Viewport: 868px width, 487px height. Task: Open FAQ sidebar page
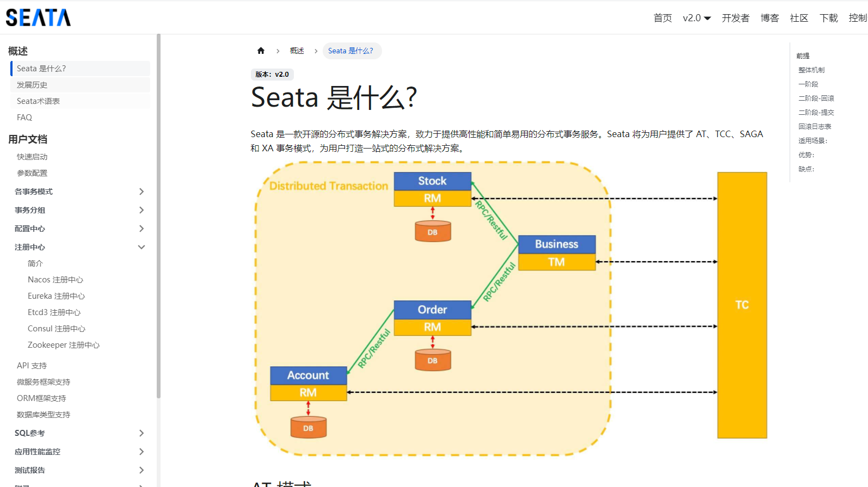coord(80,118)
